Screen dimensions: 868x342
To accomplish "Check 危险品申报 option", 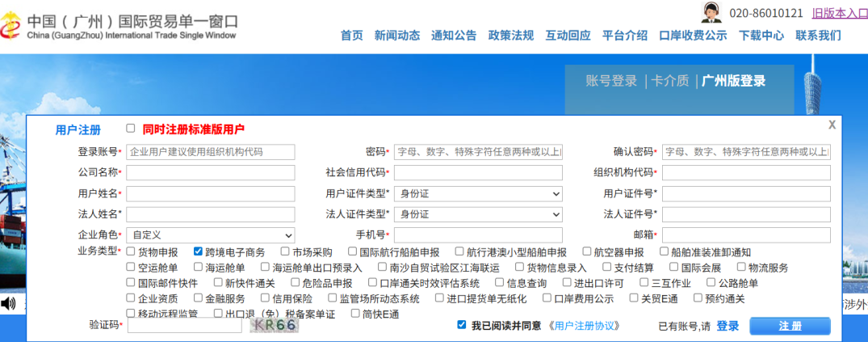I will click(294, 283).
